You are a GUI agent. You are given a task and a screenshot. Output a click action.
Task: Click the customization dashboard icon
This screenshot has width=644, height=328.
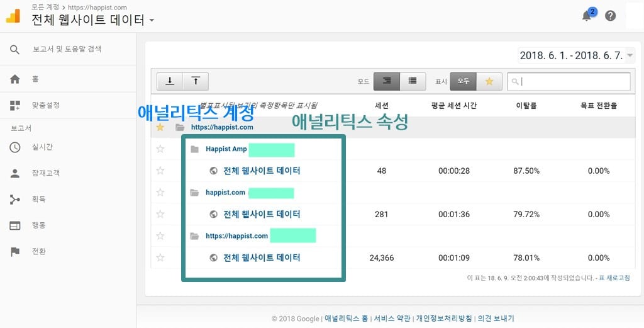pos(15,105)
